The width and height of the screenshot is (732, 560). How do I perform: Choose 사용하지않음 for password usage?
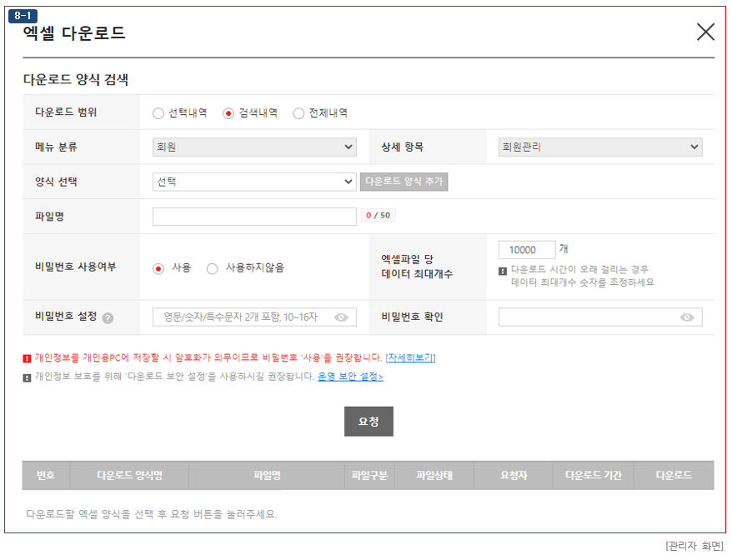pos(213,268)
